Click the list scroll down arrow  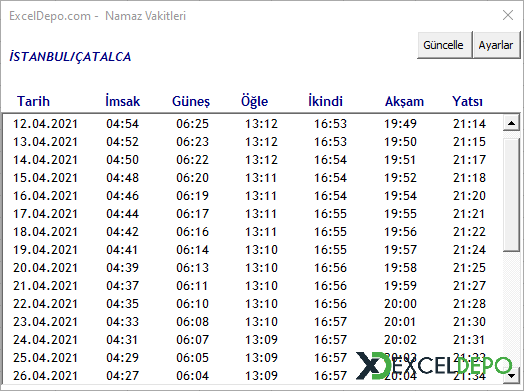pos(511,376)
